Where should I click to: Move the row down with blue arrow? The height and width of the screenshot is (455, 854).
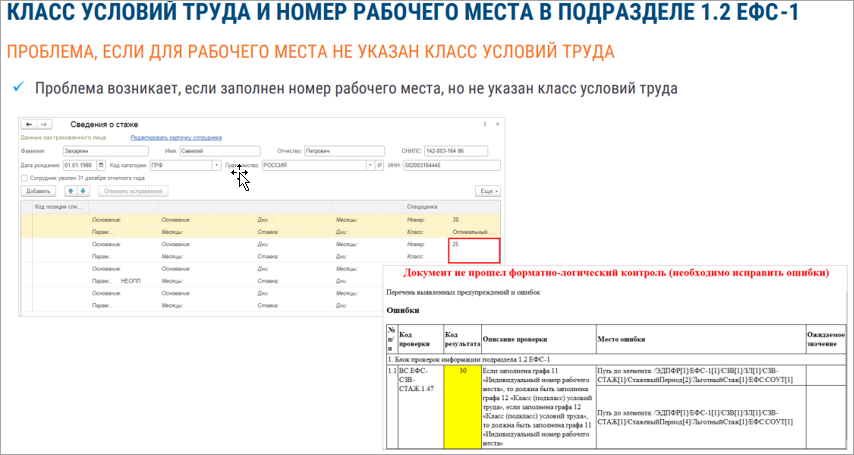[x=83, y=191]
